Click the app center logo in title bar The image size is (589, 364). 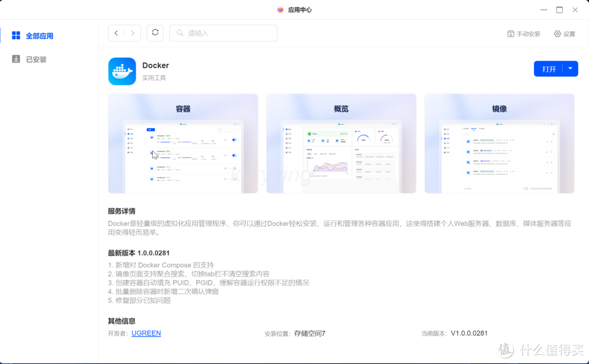(280, 10)
